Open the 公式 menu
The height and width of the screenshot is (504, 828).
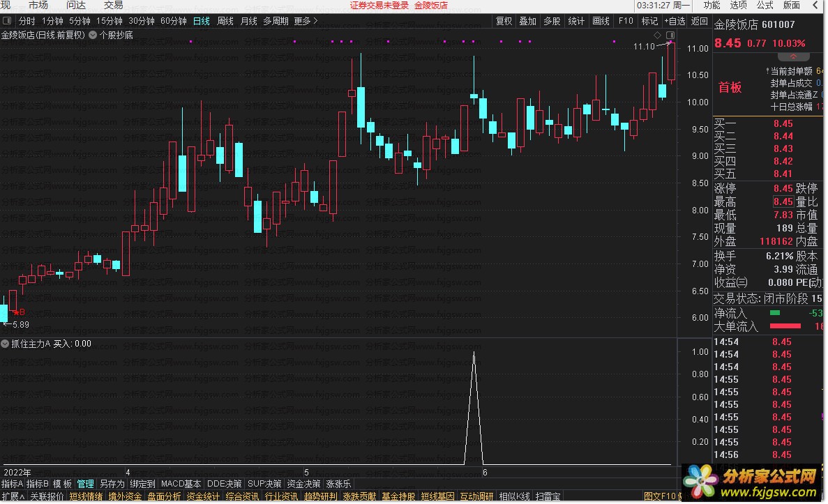click(x=765, y=6)
